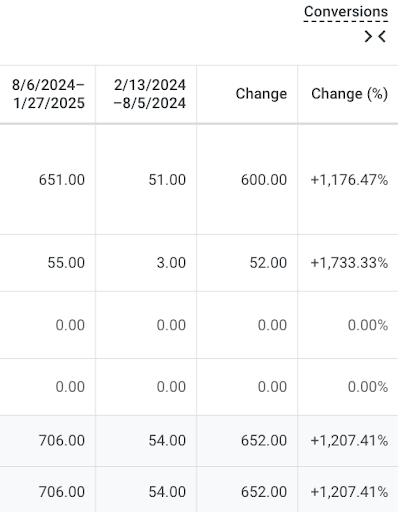Select the 51.00 conversions cell
The width and height of the screenshot is (398, 512).
(167, 180)
